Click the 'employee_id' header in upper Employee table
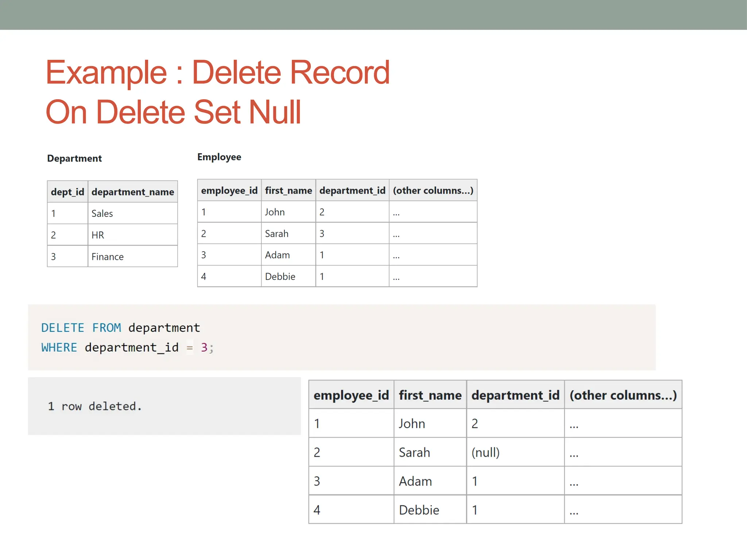The height and width of the screenshot is (560, 747). (229, 190)
